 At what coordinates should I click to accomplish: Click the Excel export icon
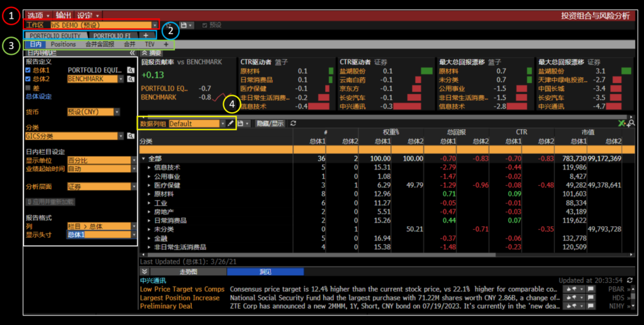point(622,123)
